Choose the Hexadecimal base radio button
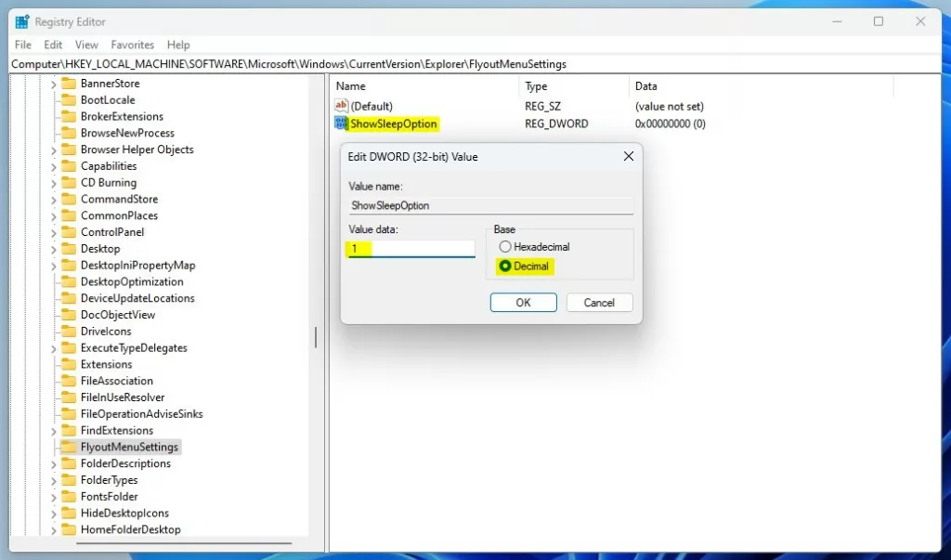 [x=504, y=247]
